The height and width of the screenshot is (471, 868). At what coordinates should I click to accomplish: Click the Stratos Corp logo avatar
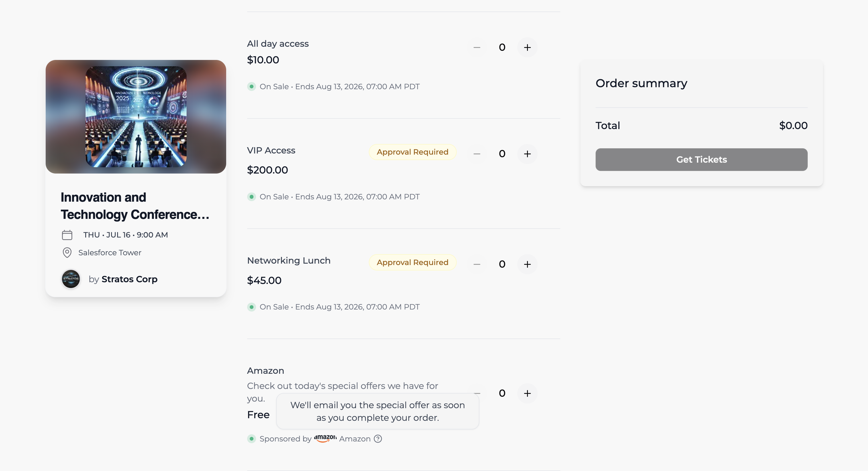[71, 279]
